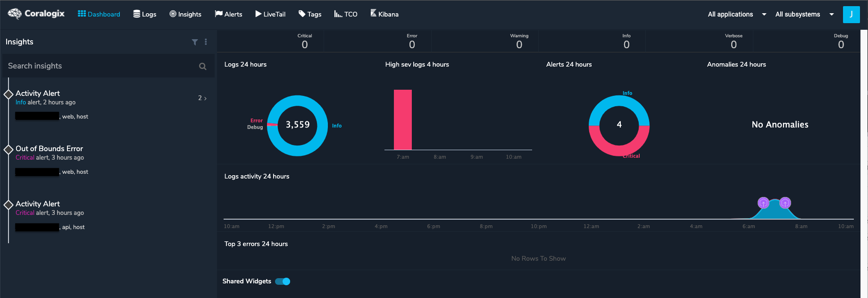Viewport: 868px width, 298px height.
Task: Switch to LiveTail
Action: [270, 14]
